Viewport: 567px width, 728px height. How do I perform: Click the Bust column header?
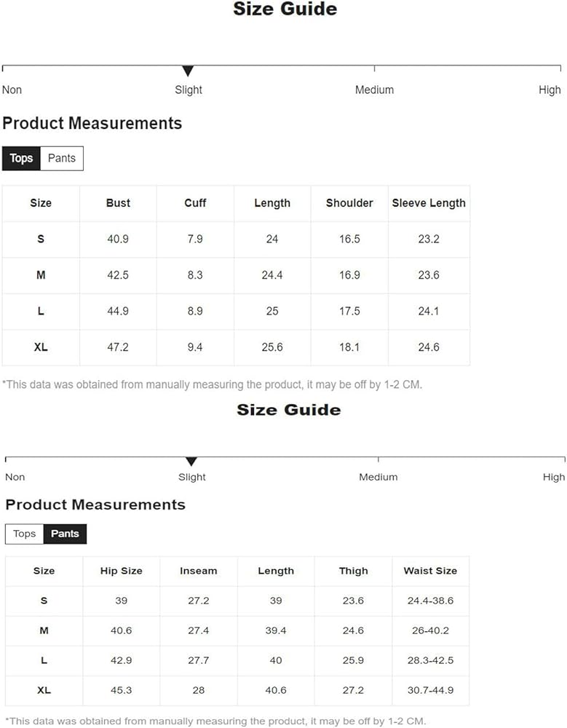pos(118,203)
